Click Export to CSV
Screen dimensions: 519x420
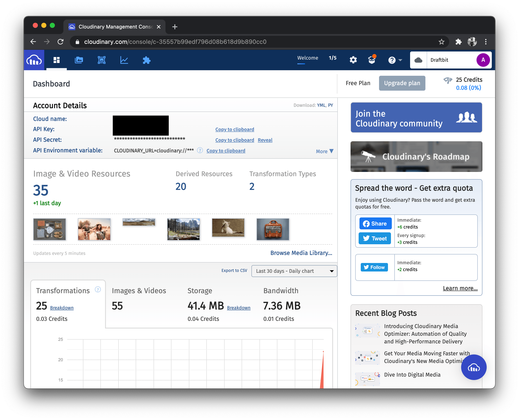click(x=234, y=270)
